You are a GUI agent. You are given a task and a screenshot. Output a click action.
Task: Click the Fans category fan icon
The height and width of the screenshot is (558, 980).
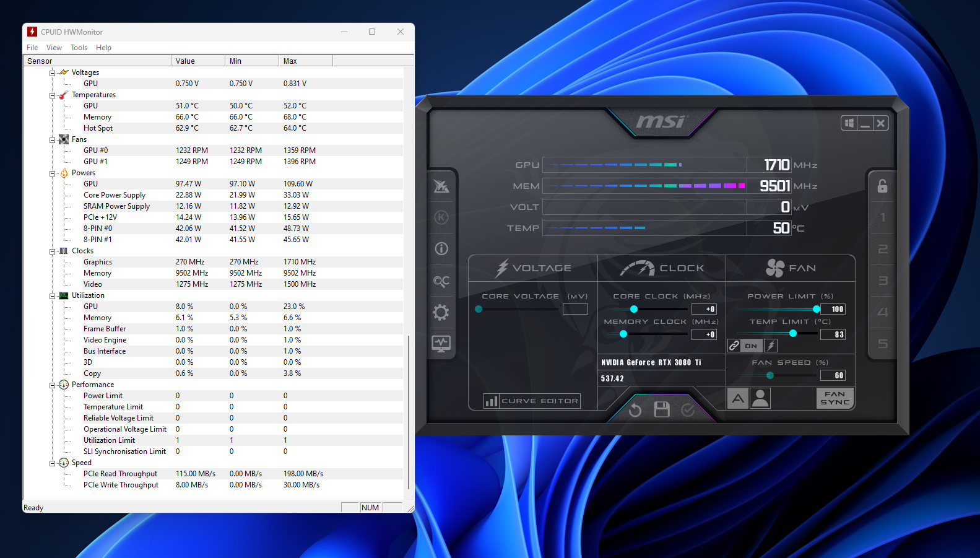coord(64,139)
